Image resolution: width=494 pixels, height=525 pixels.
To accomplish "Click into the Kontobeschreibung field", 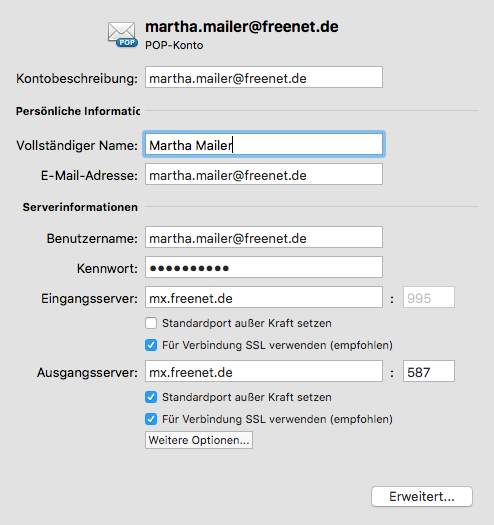I will tap(264, 77).
